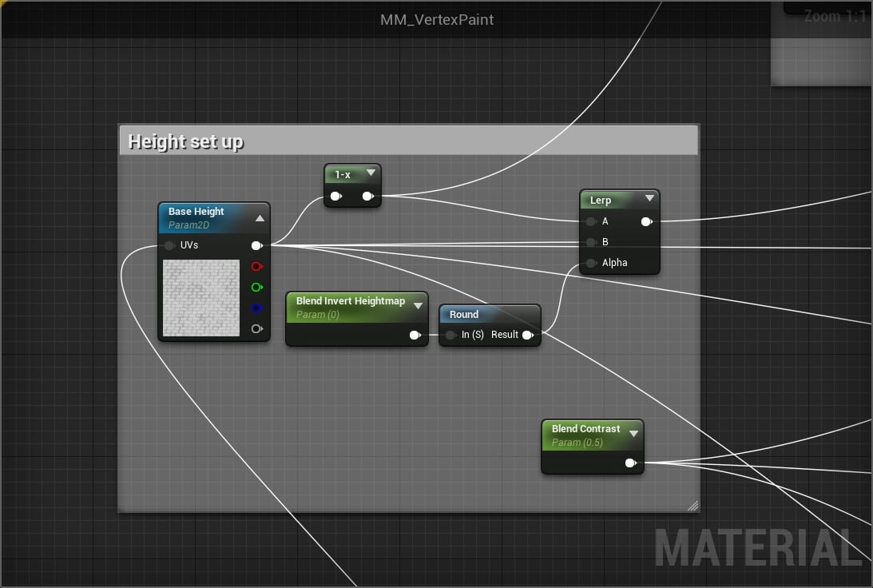Select the Base Height node title
873x588 pixels.
(196, 212)
